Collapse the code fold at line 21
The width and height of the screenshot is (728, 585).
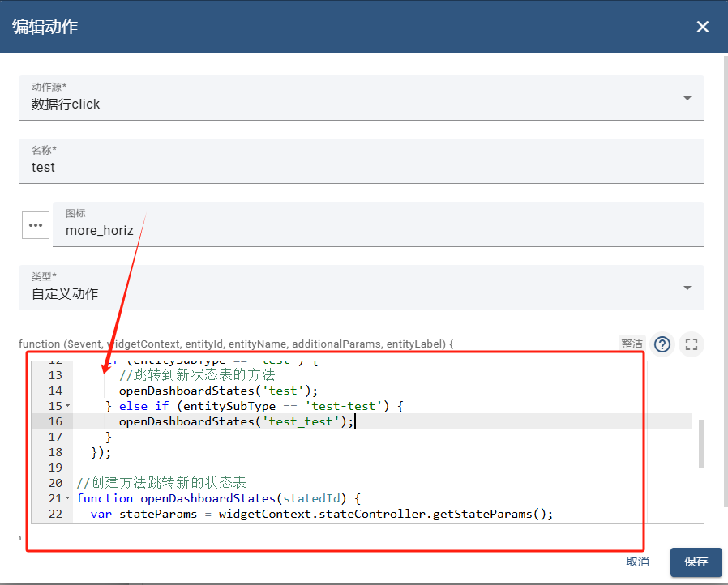tap(68, 498)
